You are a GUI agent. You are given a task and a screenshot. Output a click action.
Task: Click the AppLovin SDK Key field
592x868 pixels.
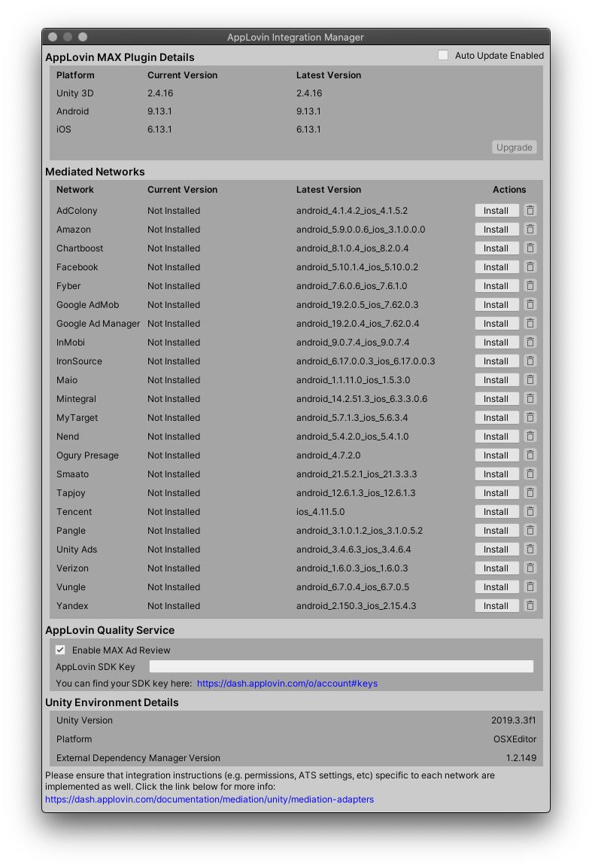[342, 666]
